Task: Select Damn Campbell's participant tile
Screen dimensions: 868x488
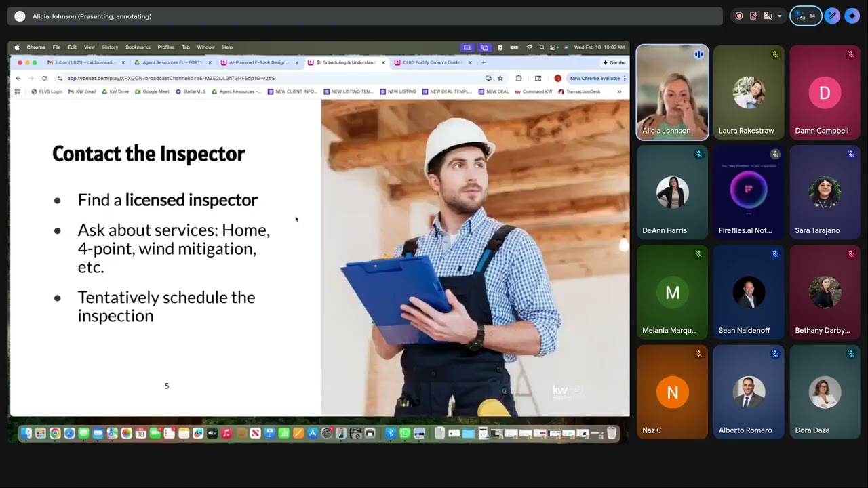Action: point(825,92)
